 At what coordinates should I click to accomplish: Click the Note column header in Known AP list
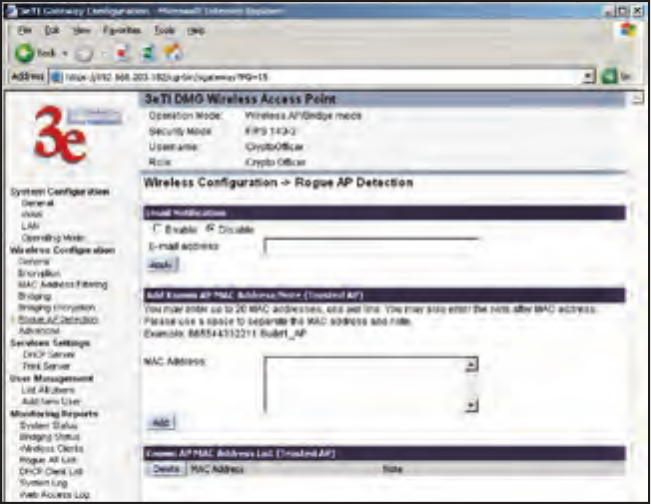coord(392,469)
